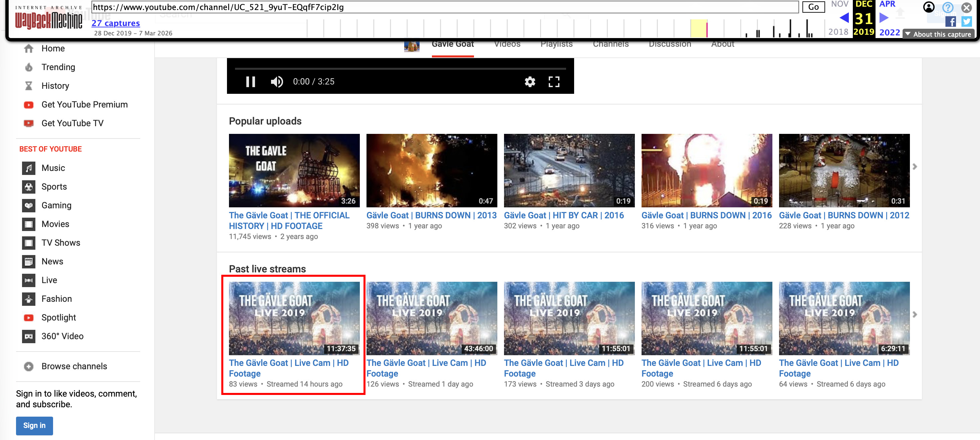Pause the video with the pause button
The height and width of the screenshot is (440, 980).
click(x=250, y=82)
